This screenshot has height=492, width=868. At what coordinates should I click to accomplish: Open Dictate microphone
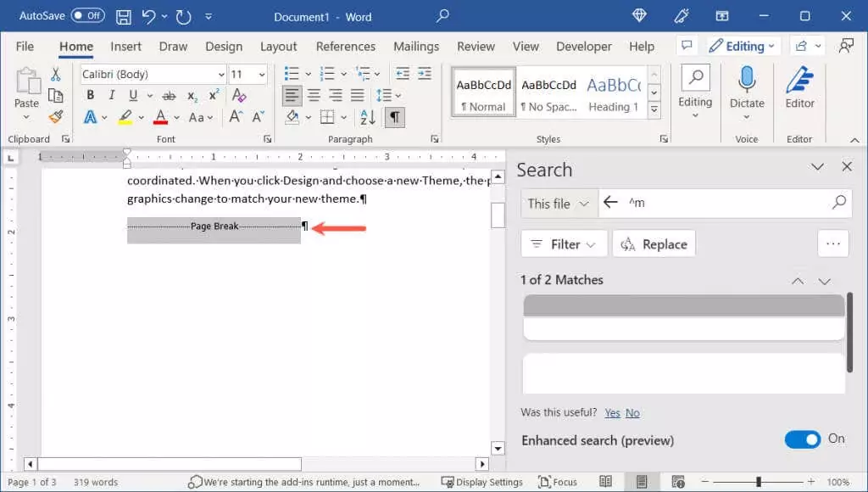[747, 79]
